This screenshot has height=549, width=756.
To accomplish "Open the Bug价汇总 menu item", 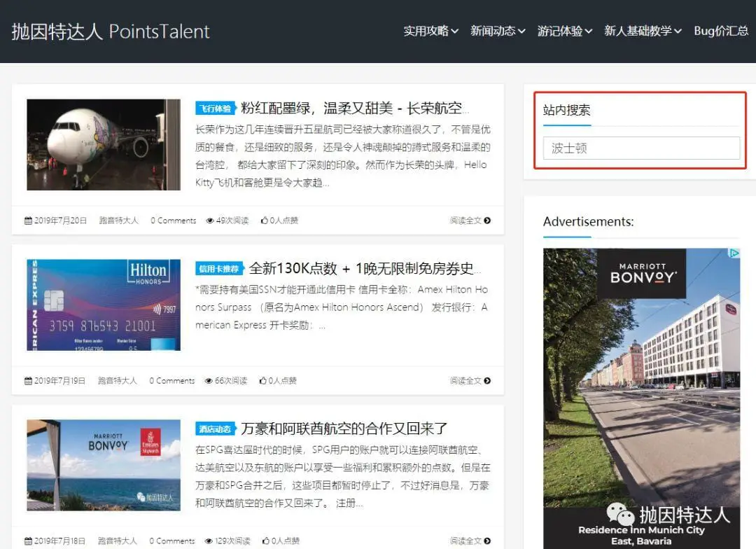I will coord(721,31).
